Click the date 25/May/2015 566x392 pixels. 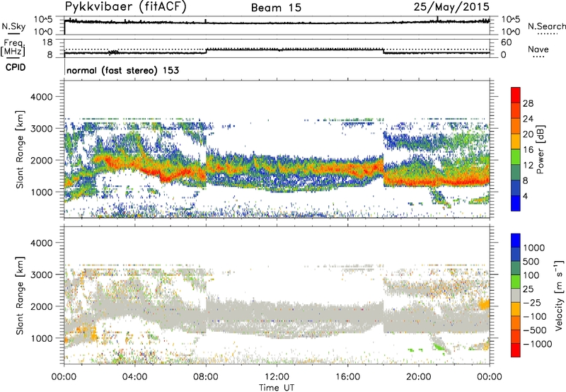[451, 7]
